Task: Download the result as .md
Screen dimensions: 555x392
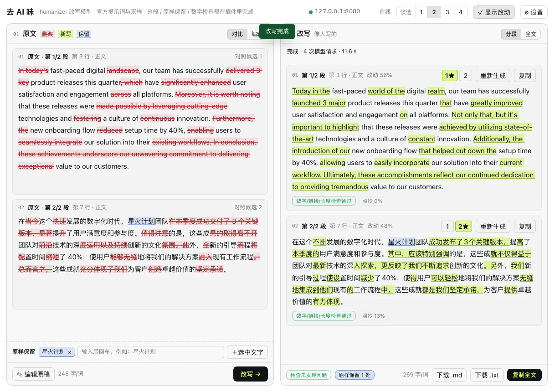Action: click(x=449, y=375)
